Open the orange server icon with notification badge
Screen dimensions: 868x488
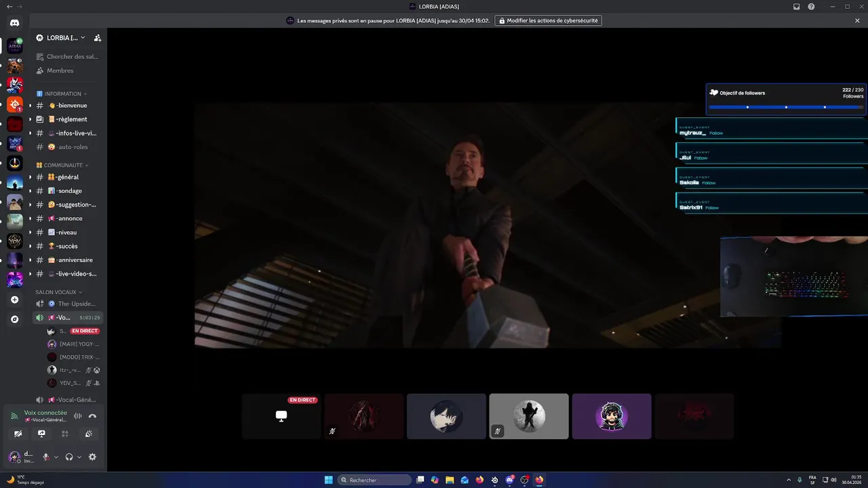coord(14,104)
